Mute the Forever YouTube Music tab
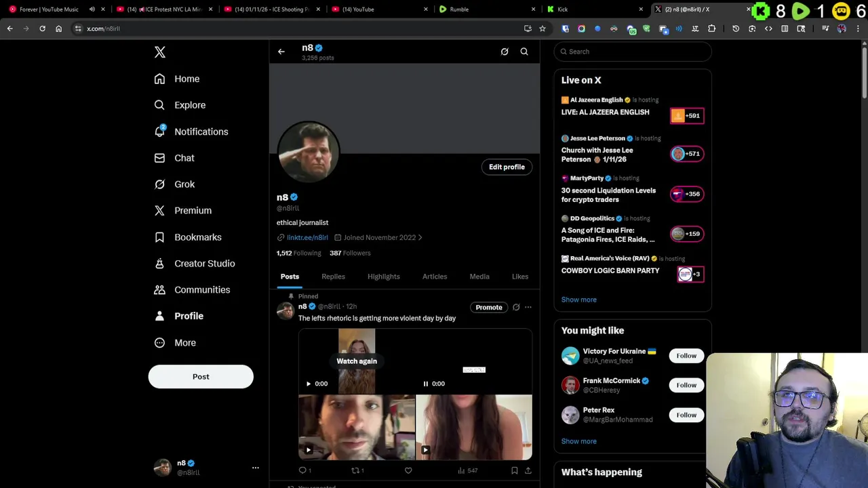 [x=92, y=9]
